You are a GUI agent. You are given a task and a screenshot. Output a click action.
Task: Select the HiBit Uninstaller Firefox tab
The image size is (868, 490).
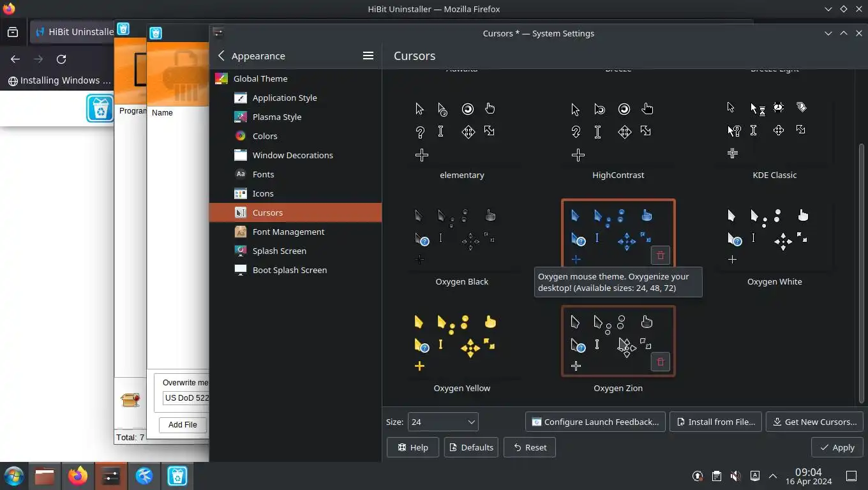click(x=73, y=32)
